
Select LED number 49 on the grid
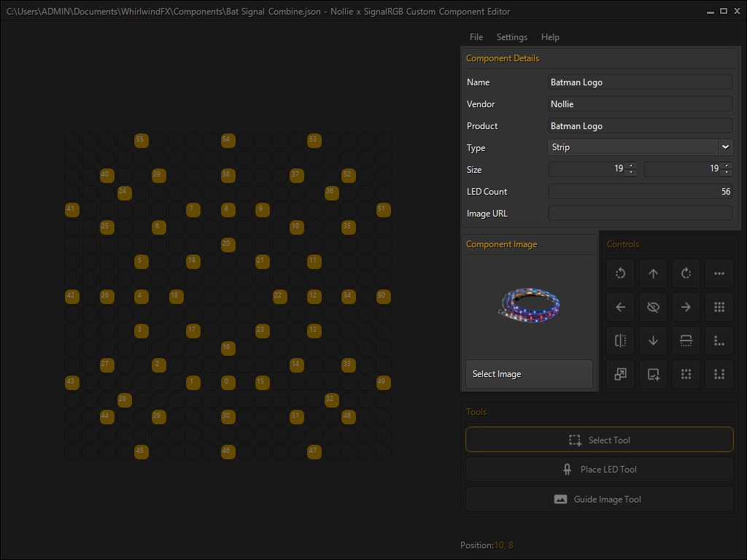(384, 382)
